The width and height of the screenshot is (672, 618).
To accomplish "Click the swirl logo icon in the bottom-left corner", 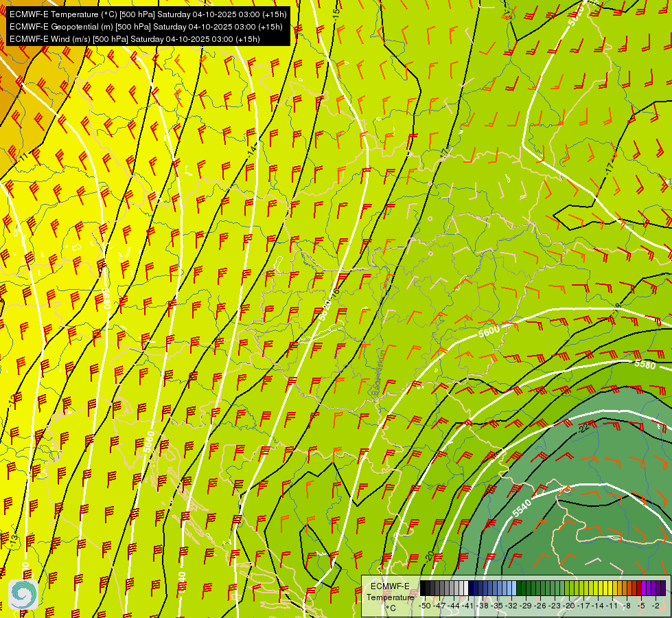I will [x=23, y=595].
